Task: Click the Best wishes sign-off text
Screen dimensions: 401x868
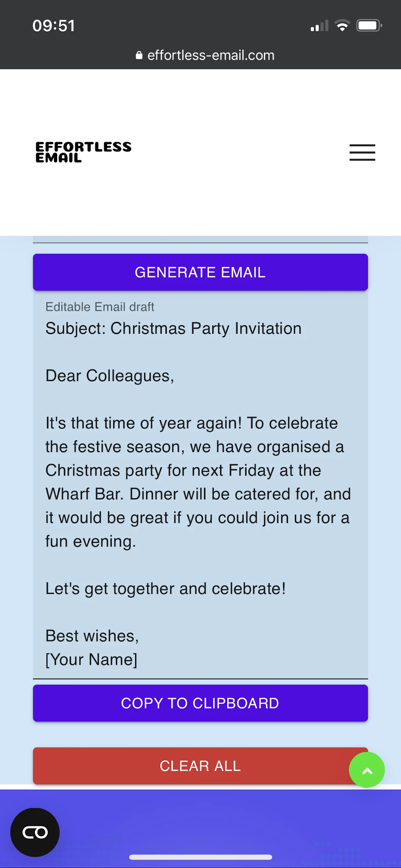Action: coord(92,635)
